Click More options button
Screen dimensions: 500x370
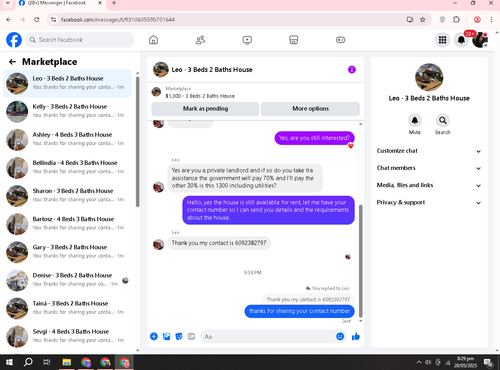pos(310,109)
